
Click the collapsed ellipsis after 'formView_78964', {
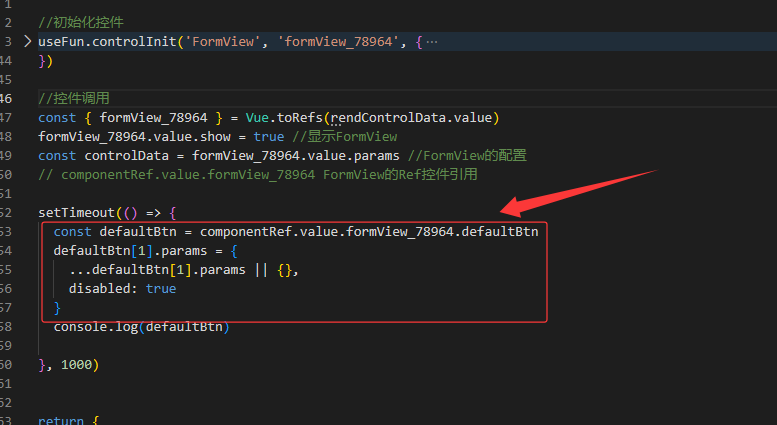(x=432, y=42)
